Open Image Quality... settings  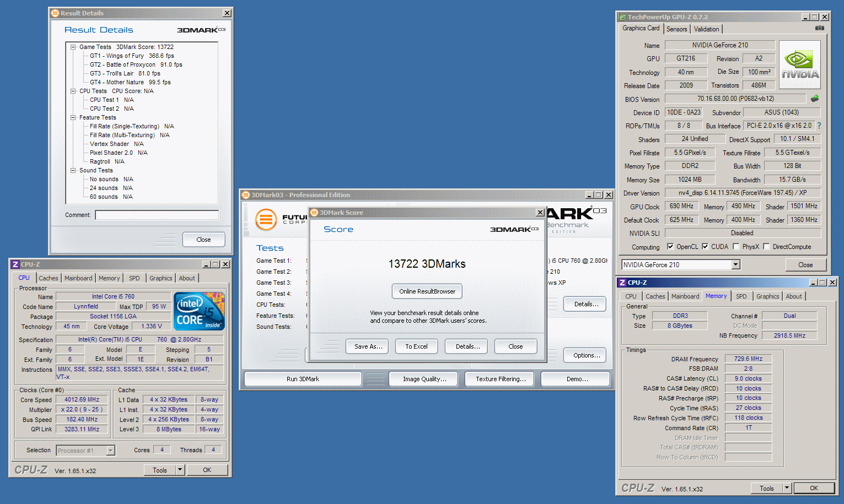[x=424, y=379]
